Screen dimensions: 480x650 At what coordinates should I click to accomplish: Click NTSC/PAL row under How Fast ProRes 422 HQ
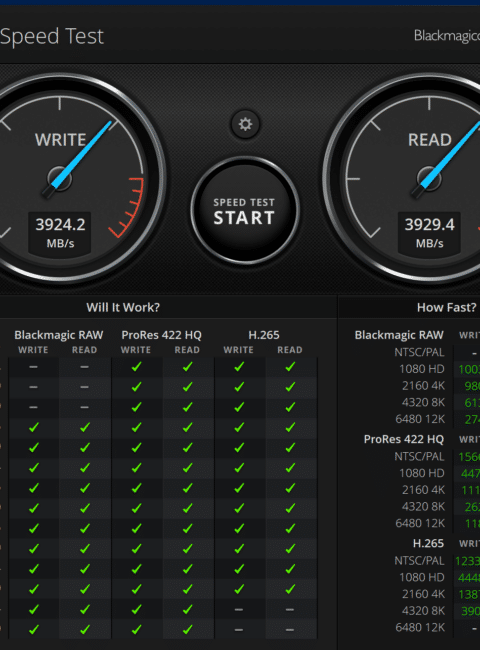pos(419,456)
